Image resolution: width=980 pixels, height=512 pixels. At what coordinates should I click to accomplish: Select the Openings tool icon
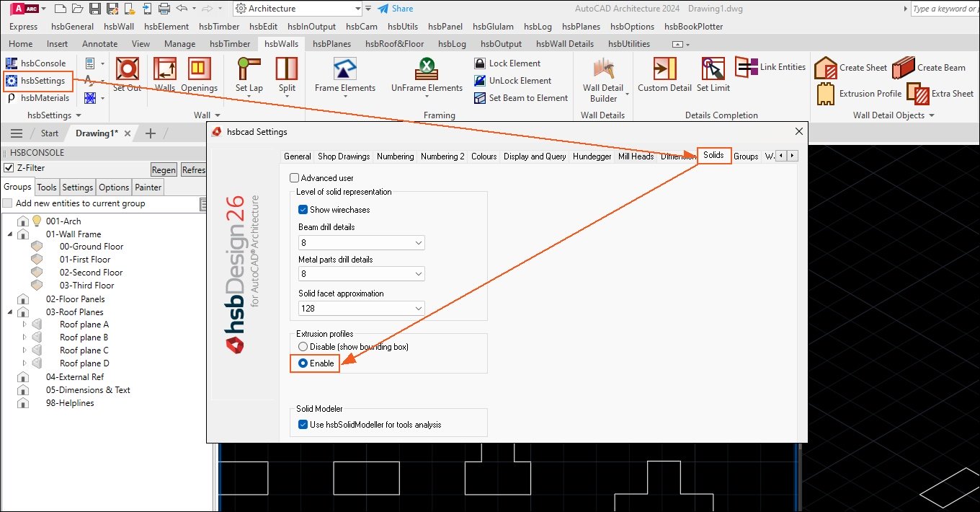pyautogui.click(x=200, y=69)
